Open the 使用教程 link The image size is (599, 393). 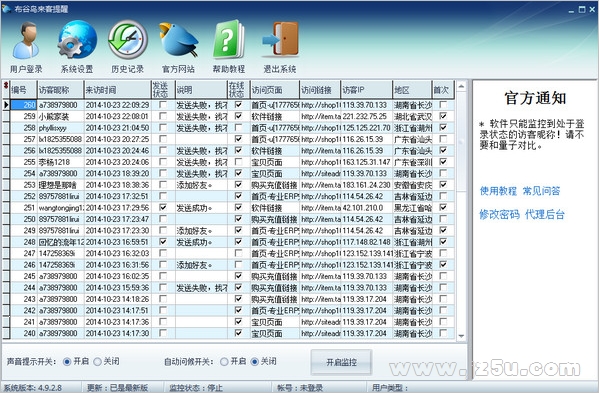tap(498, 191)
